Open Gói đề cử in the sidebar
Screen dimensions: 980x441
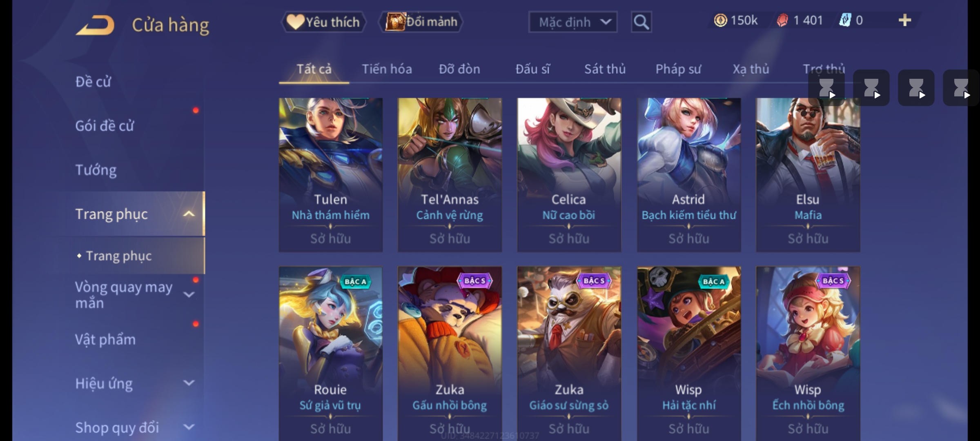click(105, 126)
